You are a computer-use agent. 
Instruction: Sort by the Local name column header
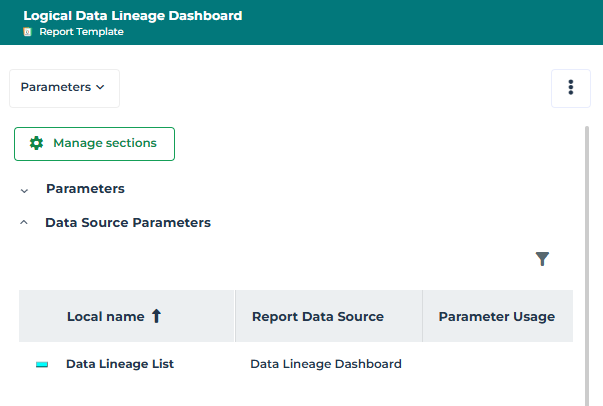point(105,316)
